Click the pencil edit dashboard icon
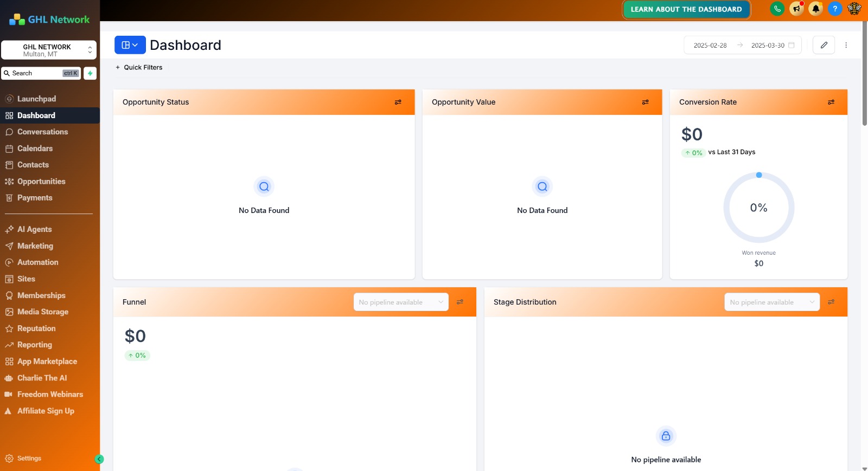868x471 pixels. tap(824, 45)
